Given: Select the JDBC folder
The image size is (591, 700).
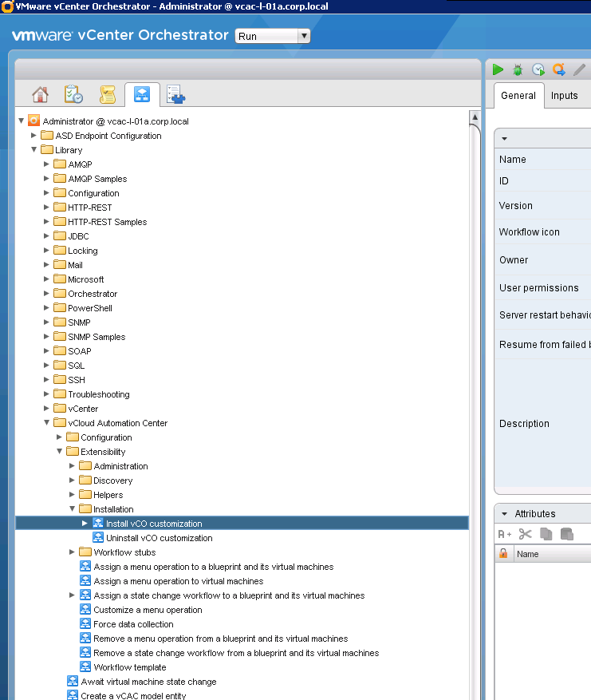Looking at the screenshot, I should 78,236.
